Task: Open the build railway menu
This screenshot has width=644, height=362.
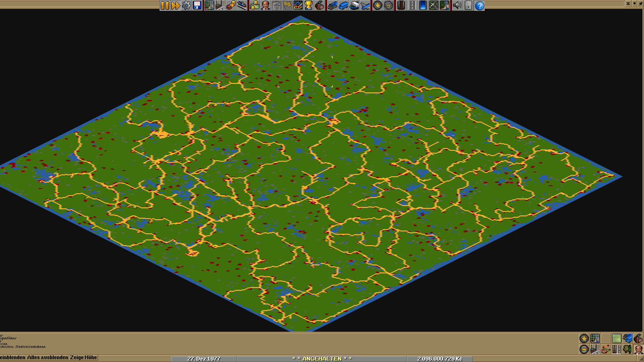Action: (401, 5)
